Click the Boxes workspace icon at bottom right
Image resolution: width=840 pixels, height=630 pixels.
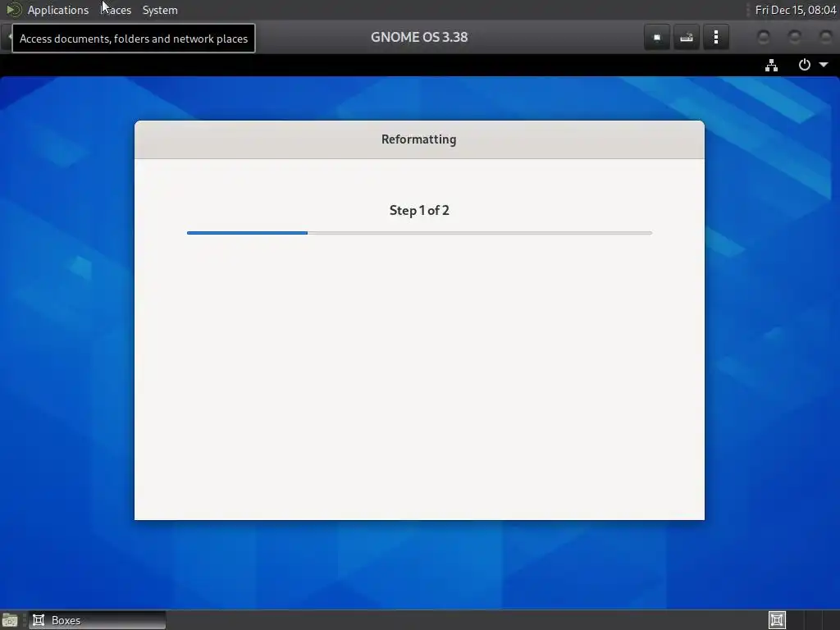coord(777,620)
